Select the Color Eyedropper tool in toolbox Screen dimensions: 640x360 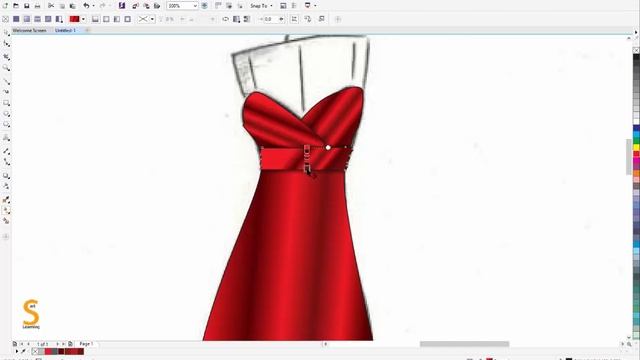[6, 200]
